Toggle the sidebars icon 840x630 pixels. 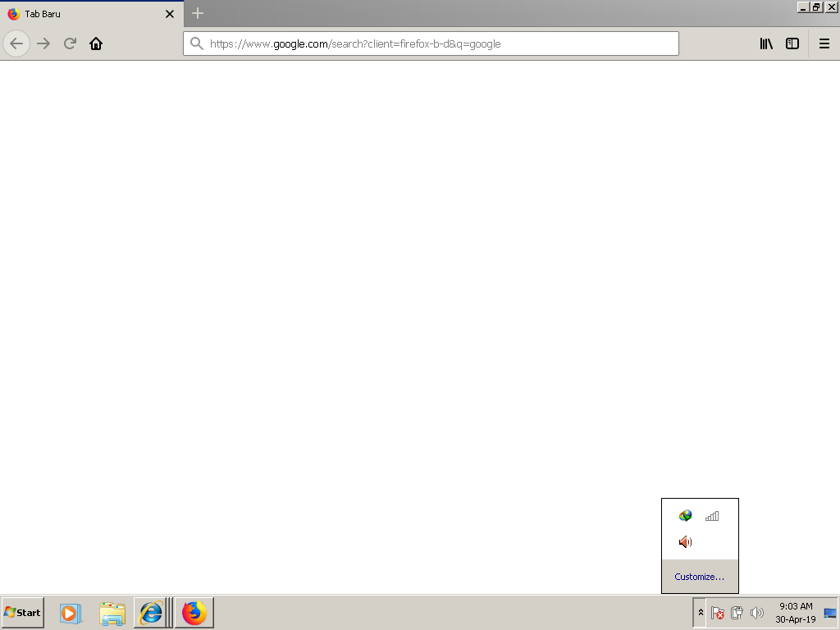click(x=792, y=43)
